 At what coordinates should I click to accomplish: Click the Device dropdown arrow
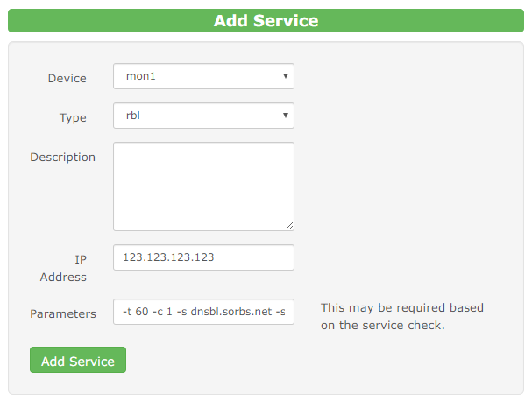(x=286, y=76)
